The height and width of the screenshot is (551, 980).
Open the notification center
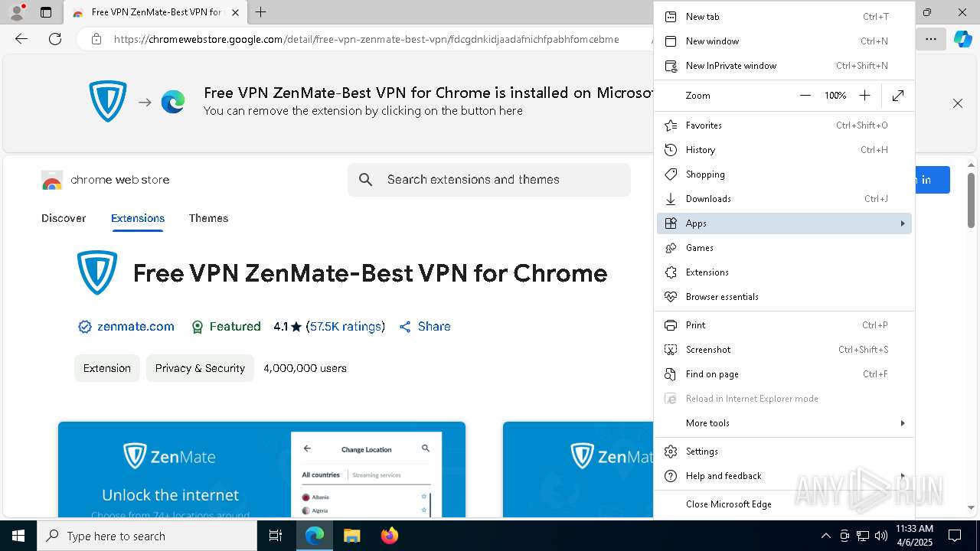click(x=955, y=536)
